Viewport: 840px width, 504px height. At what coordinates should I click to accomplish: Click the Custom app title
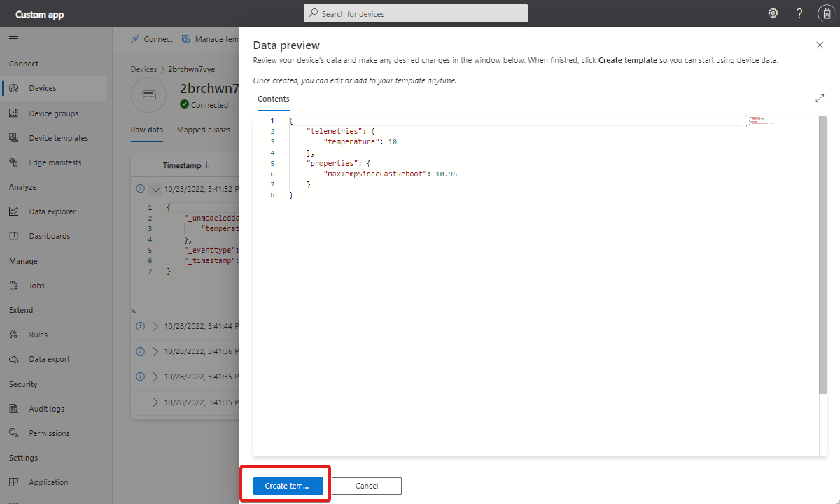point(40,14)
